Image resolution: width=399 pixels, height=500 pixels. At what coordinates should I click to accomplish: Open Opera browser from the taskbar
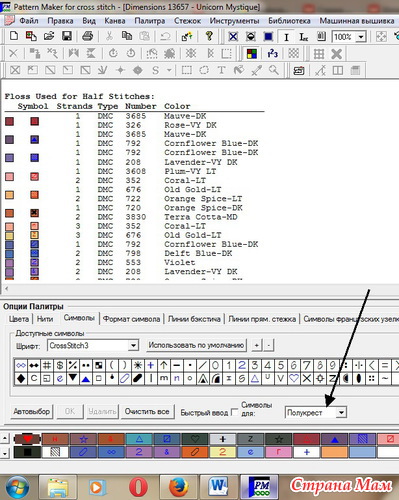pyautogui.click(x=138, y=487)
